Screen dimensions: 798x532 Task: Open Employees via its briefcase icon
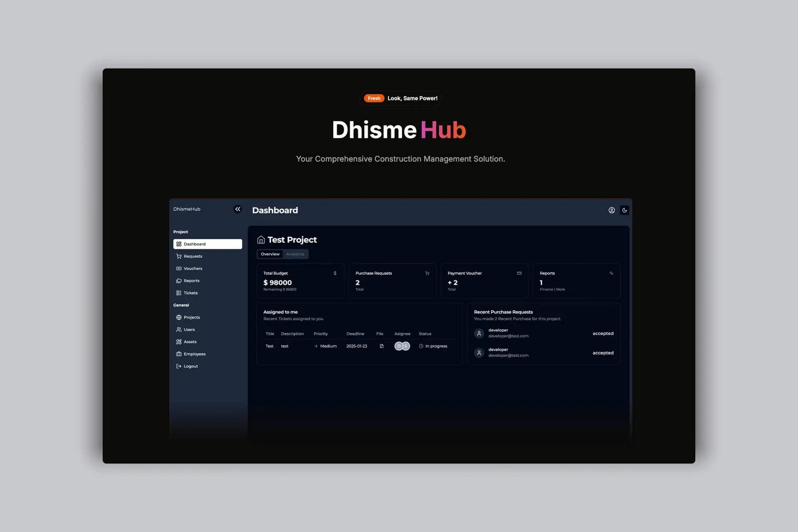pos(179,354)
